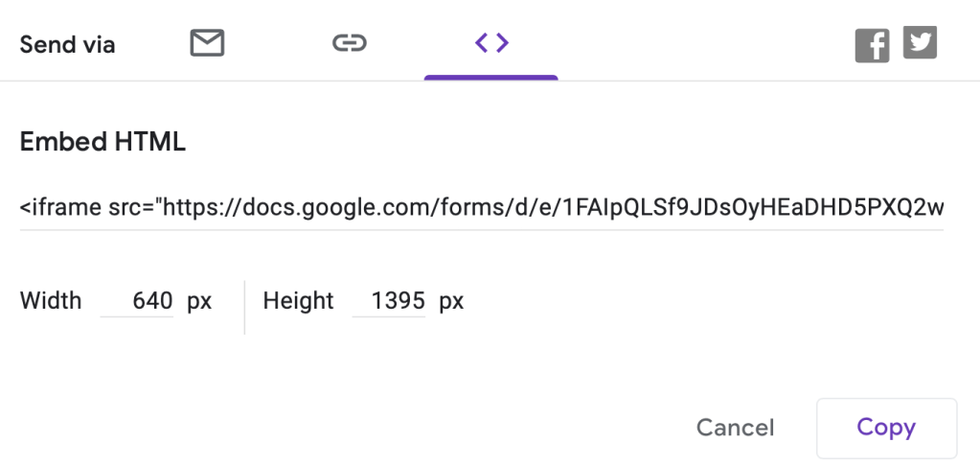Click the purple underline of the active tab
The width and height of the screenshot is (980, 466).
[x=491, y=78]
